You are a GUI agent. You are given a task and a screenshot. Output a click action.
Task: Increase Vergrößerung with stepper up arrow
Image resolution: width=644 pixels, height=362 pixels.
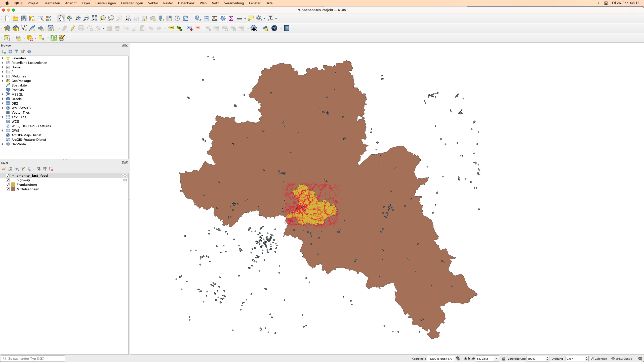point(548,357)
